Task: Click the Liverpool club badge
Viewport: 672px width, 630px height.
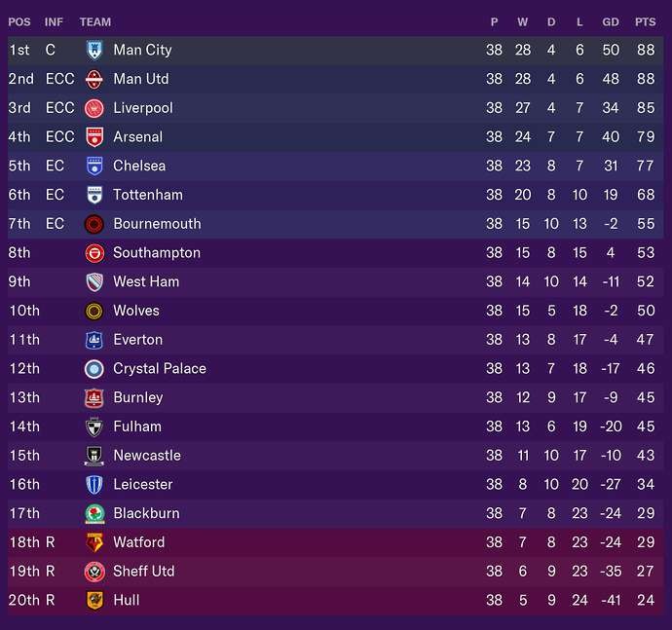Action: pos(94,108)
